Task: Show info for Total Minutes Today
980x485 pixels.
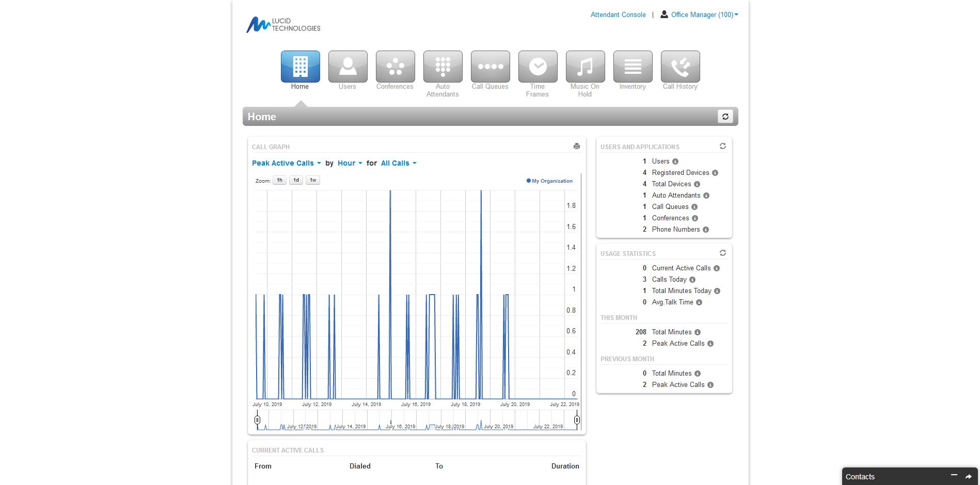Action: click(717, 291)
